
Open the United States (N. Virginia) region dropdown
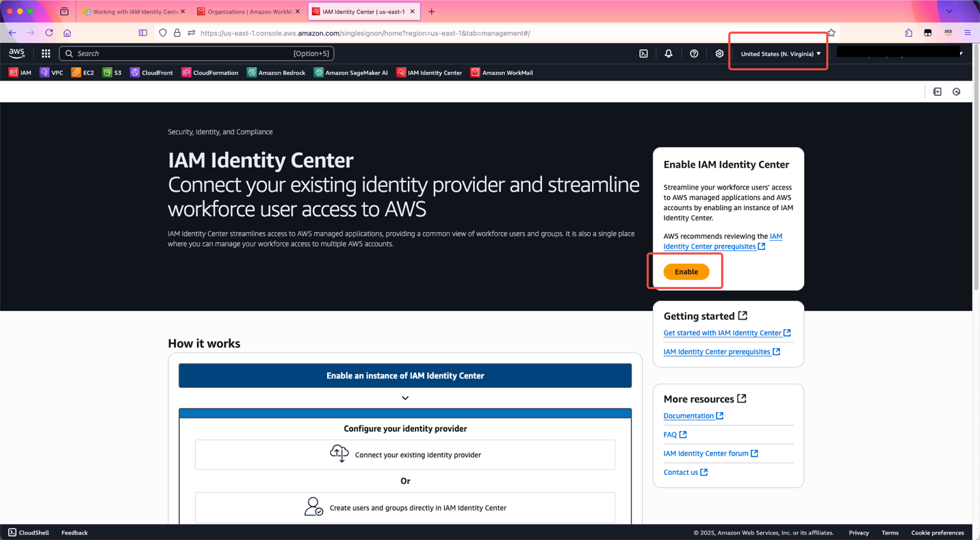(x=780, y=53)
